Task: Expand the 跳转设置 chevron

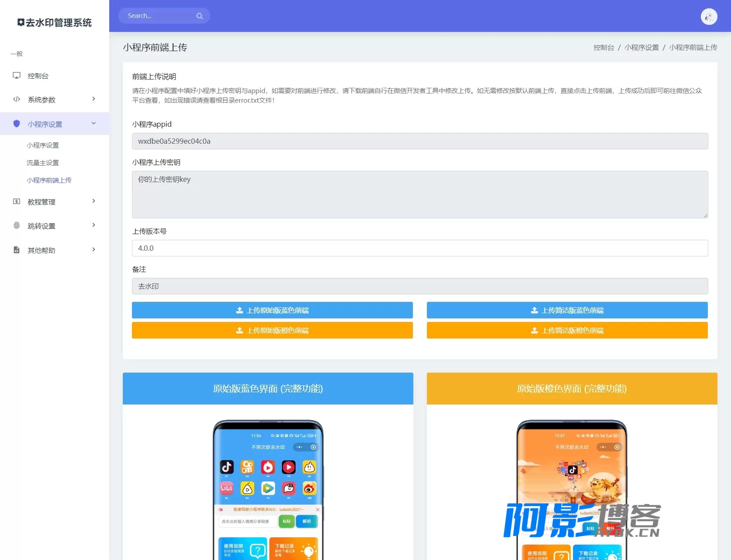Action: click(94, 225)
